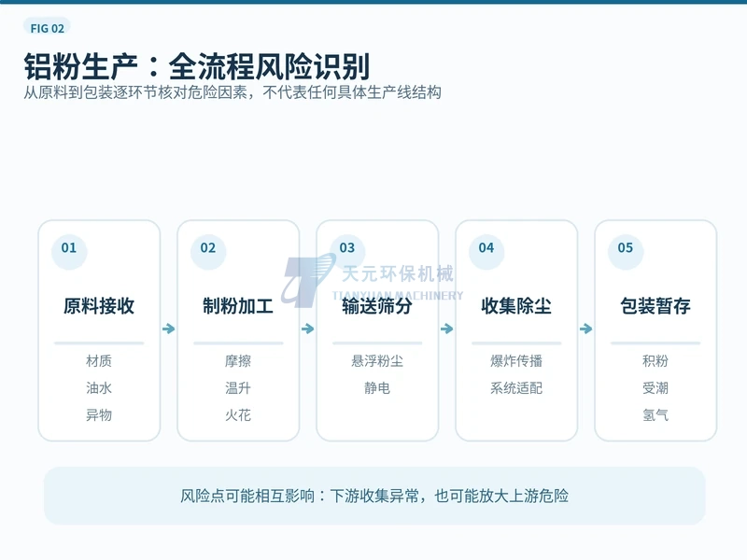Click 悬浮粉尘 risk item

coord(377,361)
